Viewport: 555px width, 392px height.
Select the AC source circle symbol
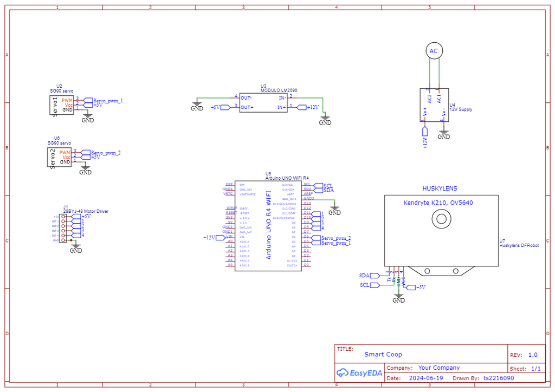point(434,51)
